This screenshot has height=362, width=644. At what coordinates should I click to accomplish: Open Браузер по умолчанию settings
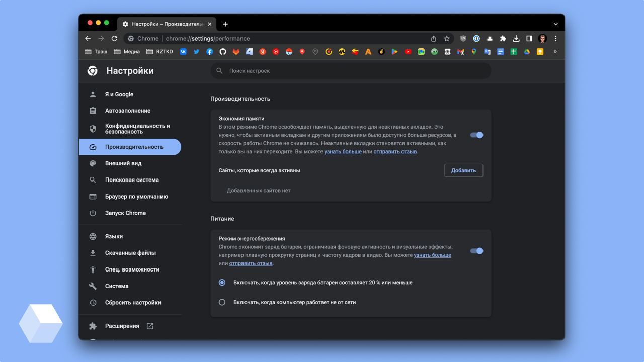[x=130, y=197]
